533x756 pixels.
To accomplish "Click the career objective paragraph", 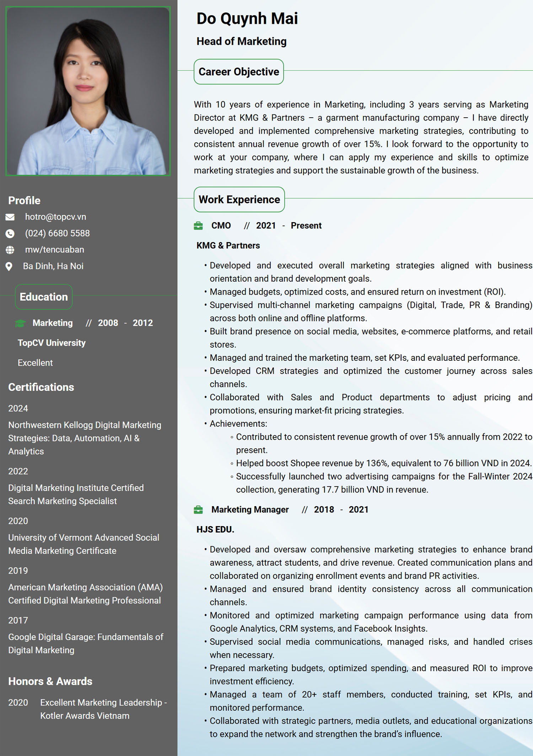I will click(361, 138).
